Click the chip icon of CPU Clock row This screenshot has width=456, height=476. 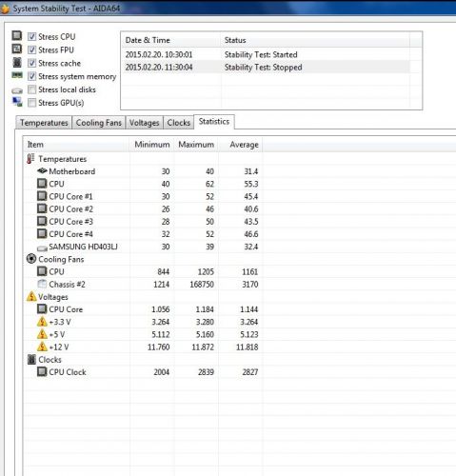point(42,371)
